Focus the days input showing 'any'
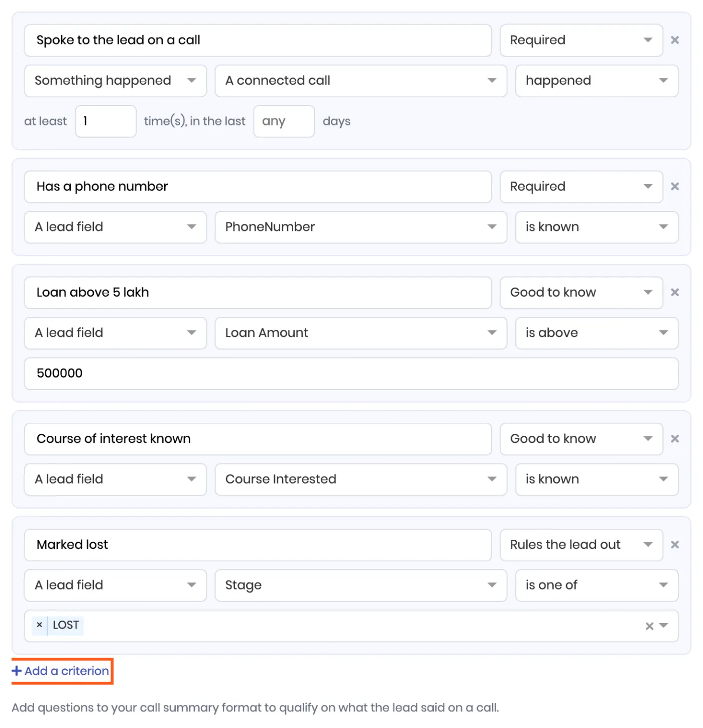 pos(284,121)
